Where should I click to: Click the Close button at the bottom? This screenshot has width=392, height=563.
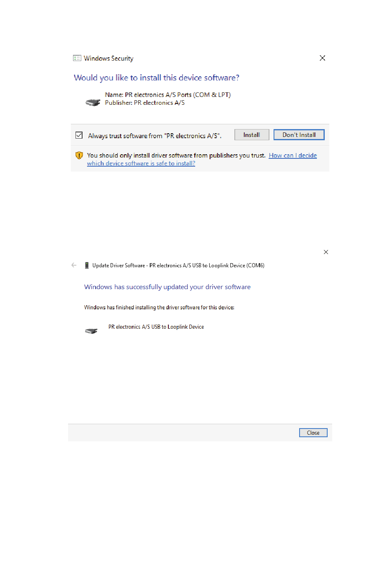tap(313, 433)
